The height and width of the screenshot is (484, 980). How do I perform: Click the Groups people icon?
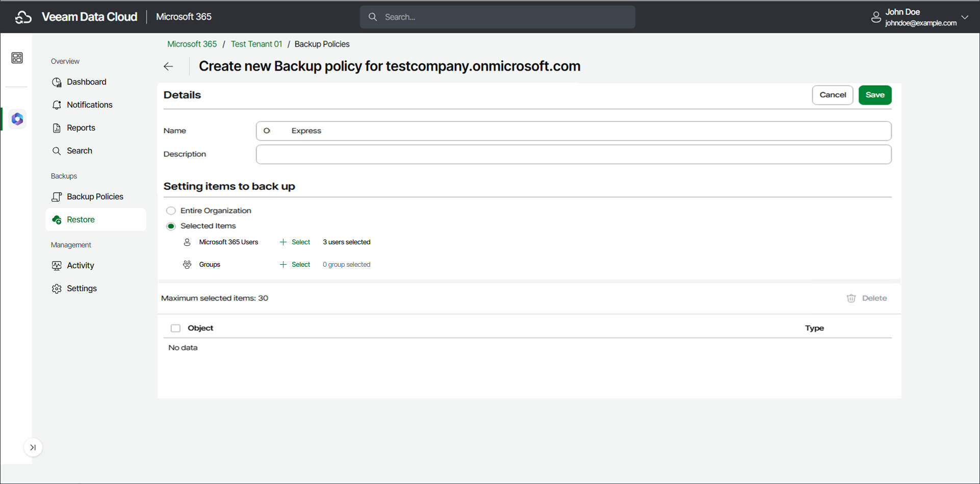187,265
